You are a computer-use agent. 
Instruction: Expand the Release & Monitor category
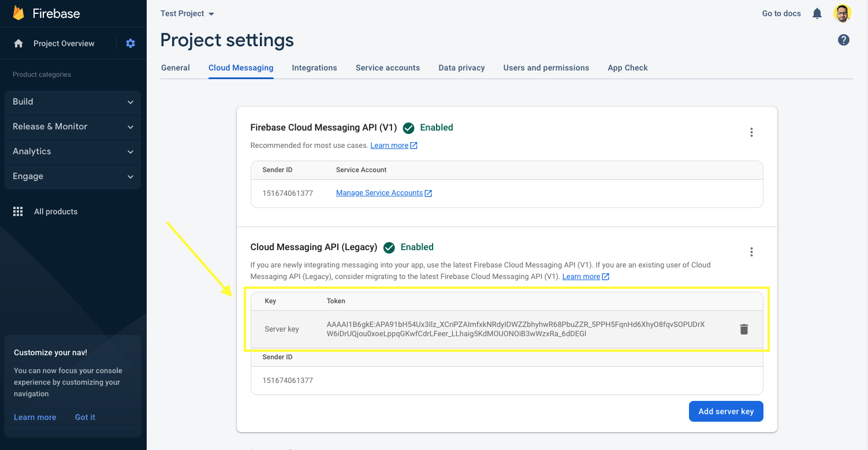pos(73,127)
